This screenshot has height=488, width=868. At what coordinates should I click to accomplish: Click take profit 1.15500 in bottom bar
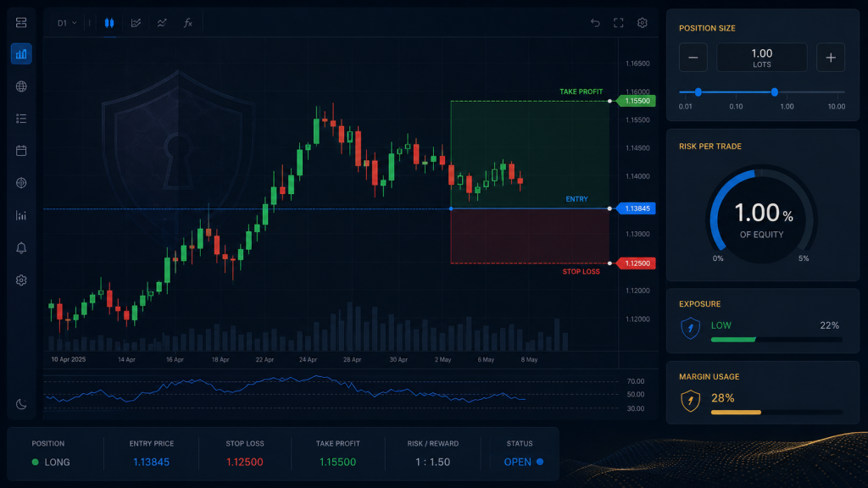point(337,462)
